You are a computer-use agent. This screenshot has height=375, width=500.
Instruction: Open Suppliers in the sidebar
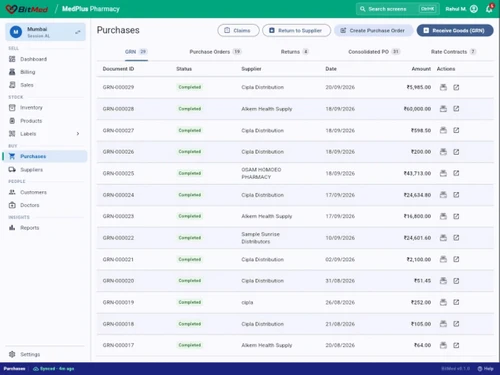(31, 170)
